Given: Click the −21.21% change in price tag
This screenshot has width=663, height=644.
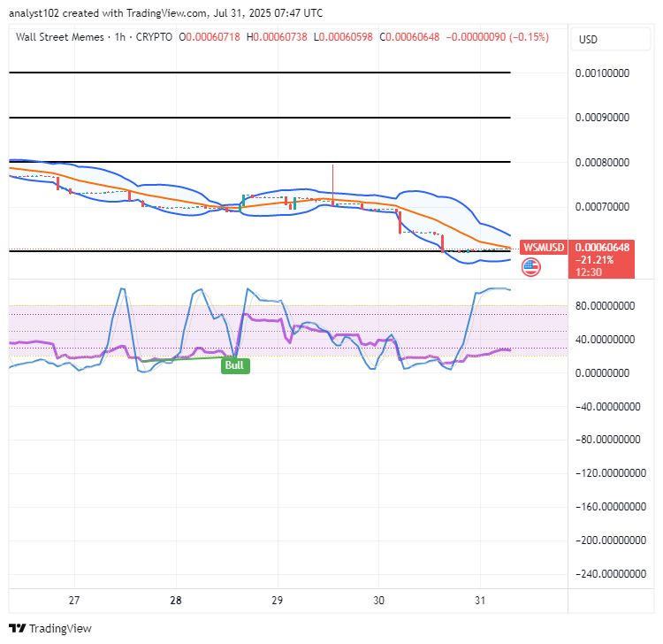Looking at the screenshot, I should click(x=595, y=260).
